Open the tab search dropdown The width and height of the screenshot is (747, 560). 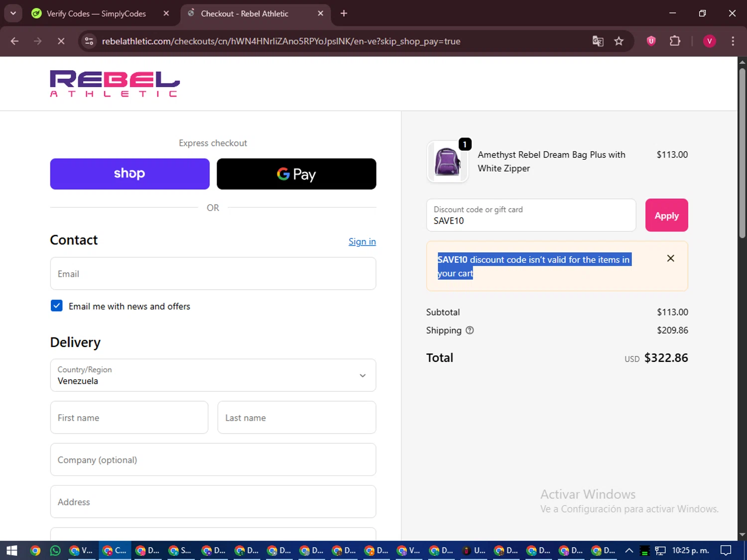coord(13,13)
